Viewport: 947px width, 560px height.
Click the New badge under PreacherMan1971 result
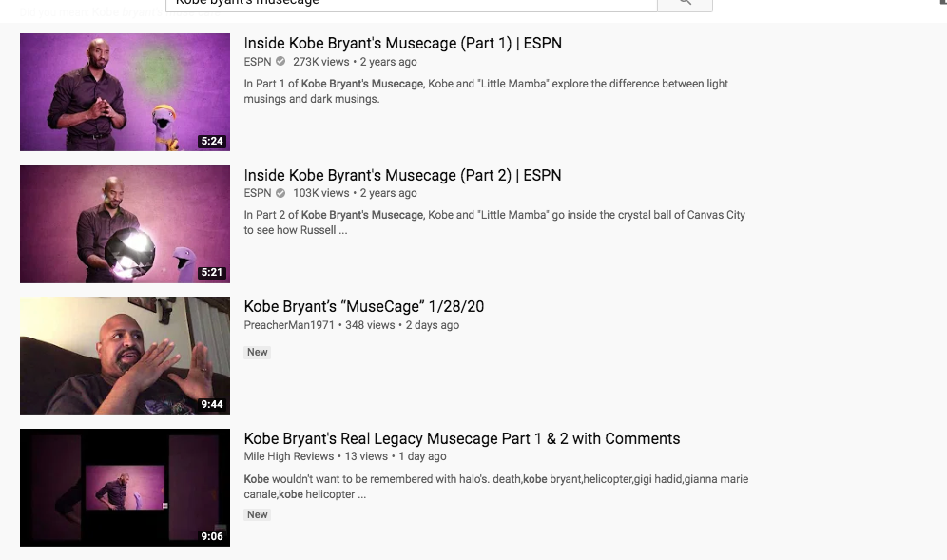point(258,352)
